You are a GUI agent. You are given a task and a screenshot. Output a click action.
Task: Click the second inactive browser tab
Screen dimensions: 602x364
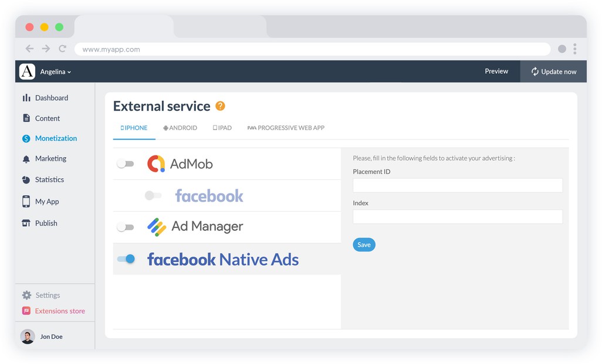(220, 27)
